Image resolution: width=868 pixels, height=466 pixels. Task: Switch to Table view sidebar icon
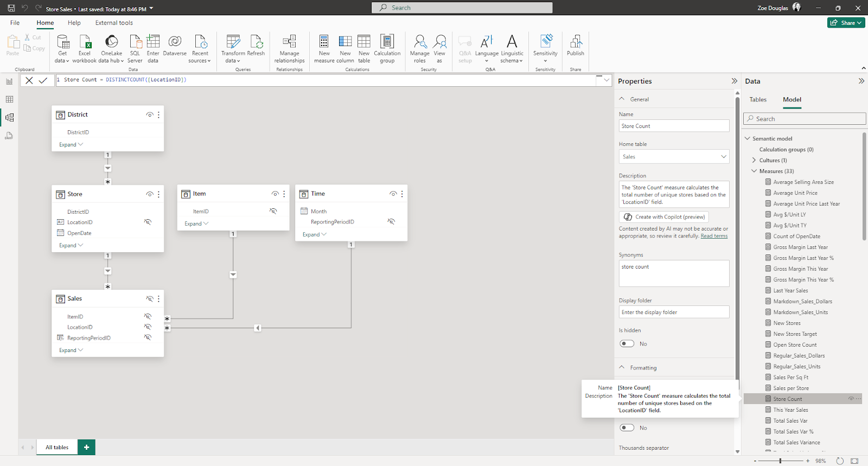[x=9, y=99]
